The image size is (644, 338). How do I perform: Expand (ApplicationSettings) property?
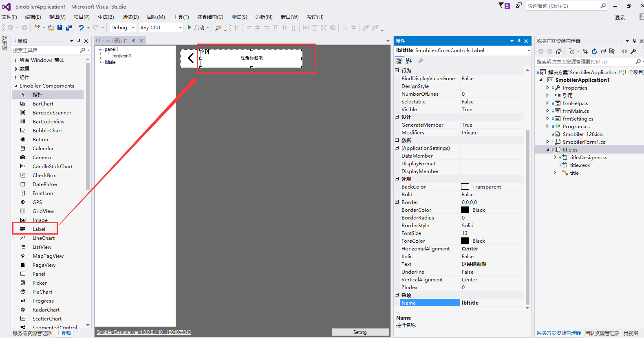point(397,148)
